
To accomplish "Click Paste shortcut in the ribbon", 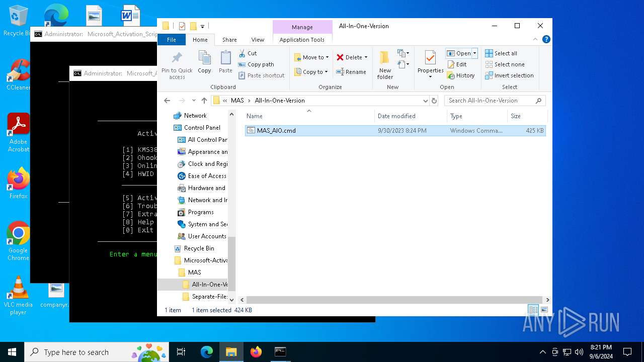I will [261, 75].
